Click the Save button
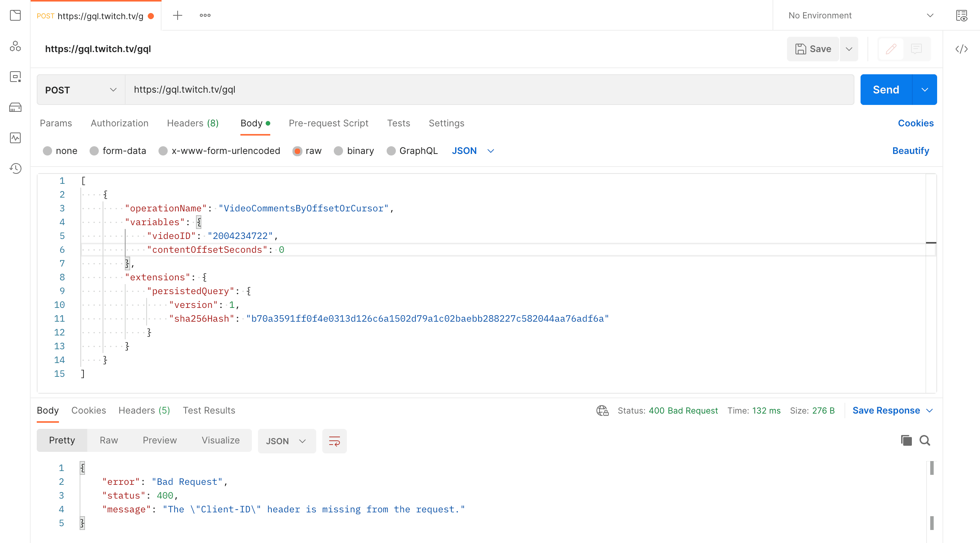This screenshot has height=543, width=980. tap(813, 49)
